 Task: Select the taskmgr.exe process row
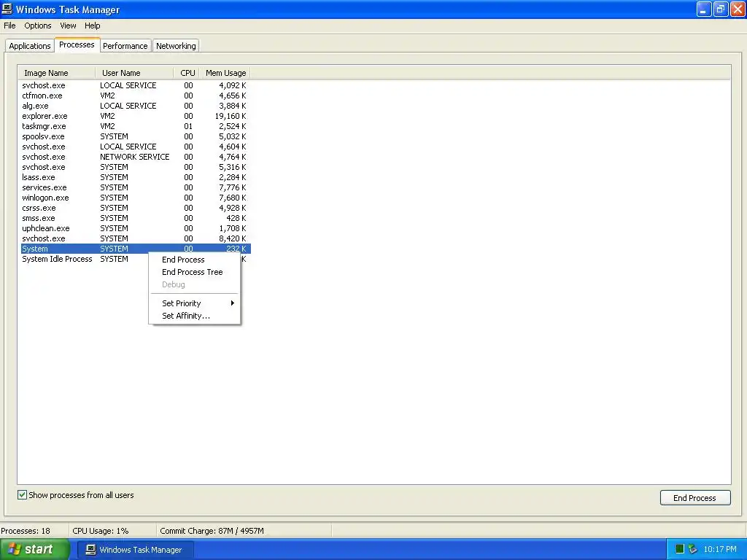tap(136, 126)
